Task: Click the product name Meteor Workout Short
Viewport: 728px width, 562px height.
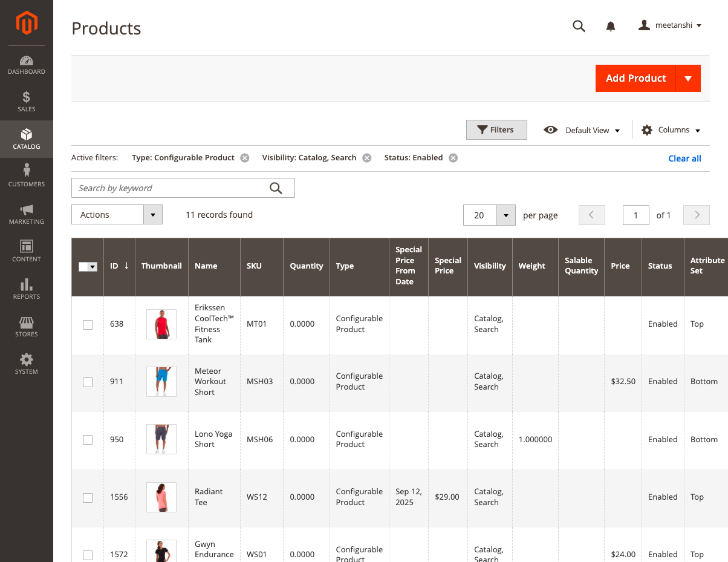Action: (210, 382)
